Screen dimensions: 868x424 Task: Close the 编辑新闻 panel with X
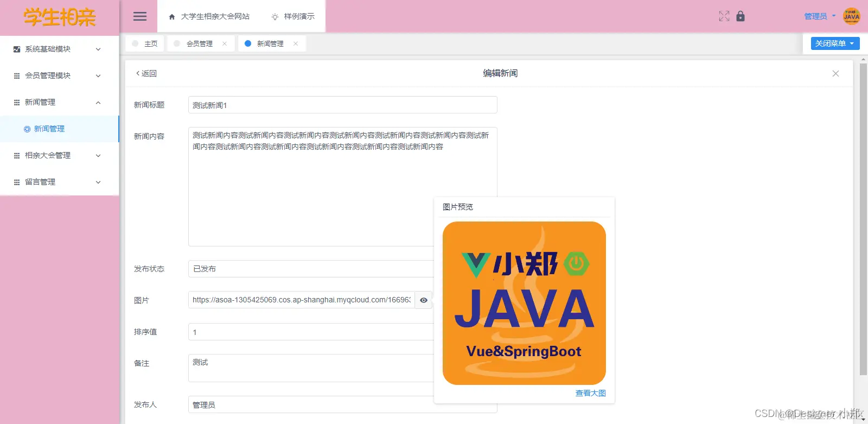pyautogui.click(x=835, y=73)
